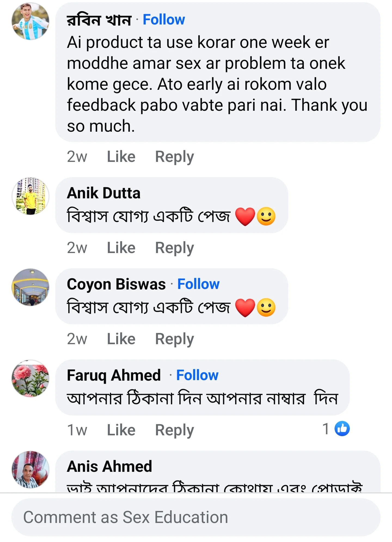Click the heart emoji in Anik Dutta's comment

coord(246,216)
